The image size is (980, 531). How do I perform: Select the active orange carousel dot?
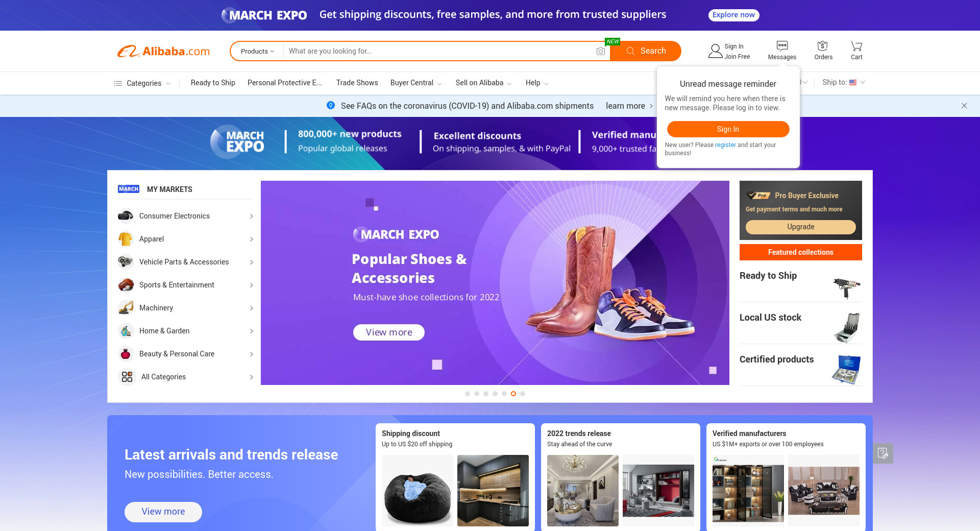[513, 394]
